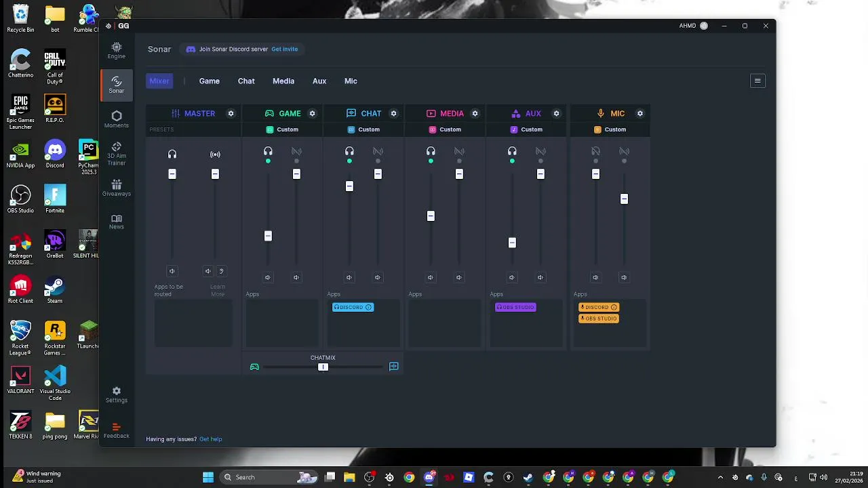Switch to the Game tab
The width and height of the screenshot is (868, 488).
click(x=210, y=81)
